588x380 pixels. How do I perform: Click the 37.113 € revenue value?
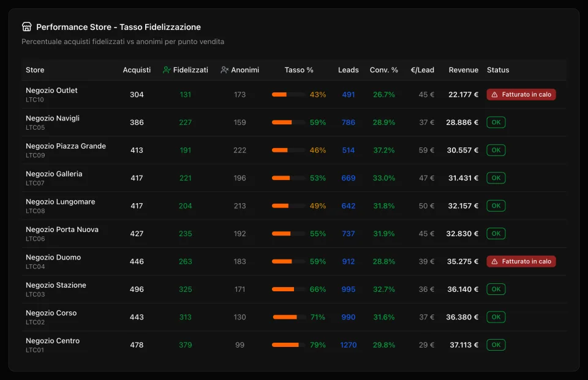(x=464, y=345)
